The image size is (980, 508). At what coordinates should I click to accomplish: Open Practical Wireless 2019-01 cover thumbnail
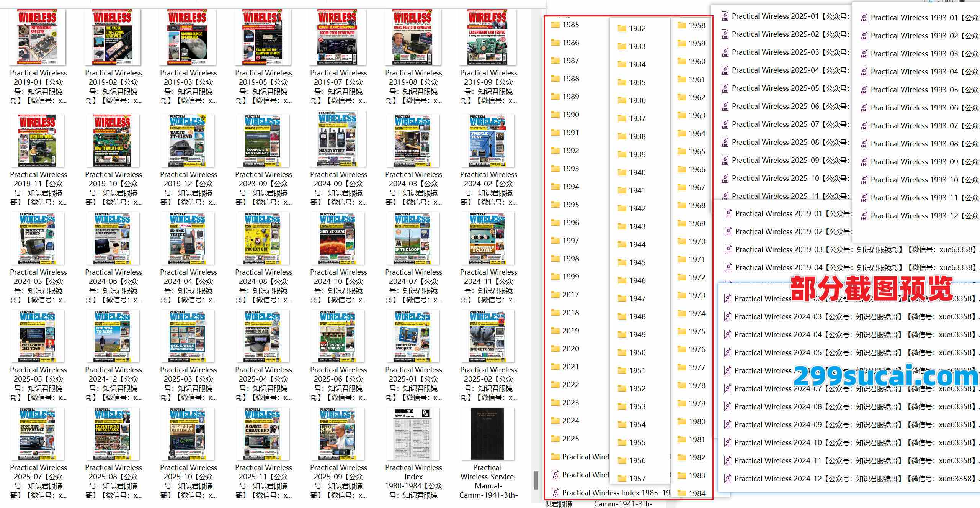point(38,38)
